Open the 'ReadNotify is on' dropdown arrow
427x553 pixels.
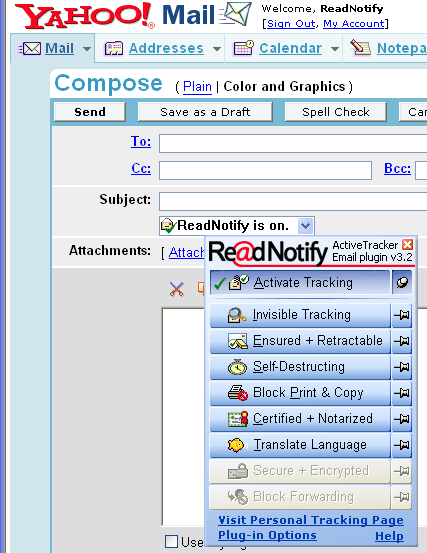[305, 226]
